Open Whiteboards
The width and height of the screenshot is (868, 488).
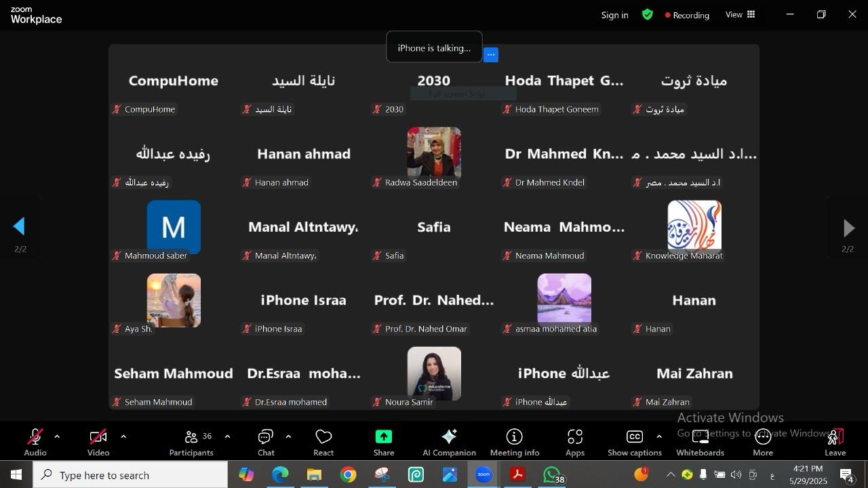[700, 442]
